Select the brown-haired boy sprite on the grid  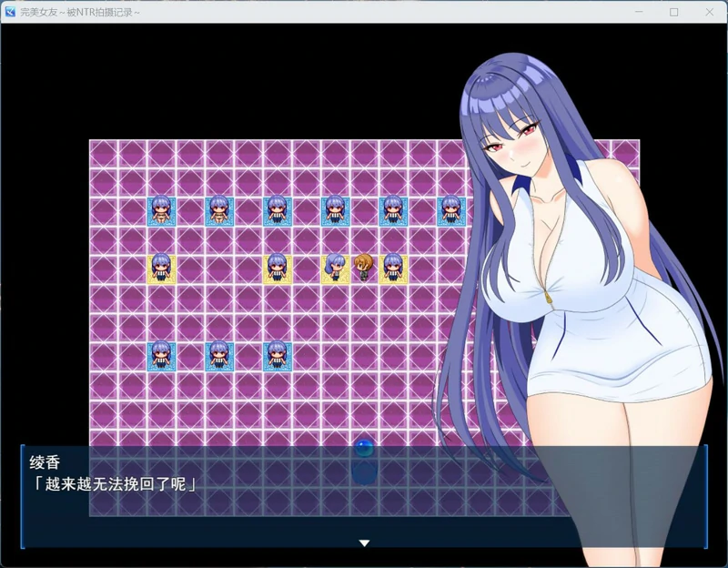click(365, 267)
